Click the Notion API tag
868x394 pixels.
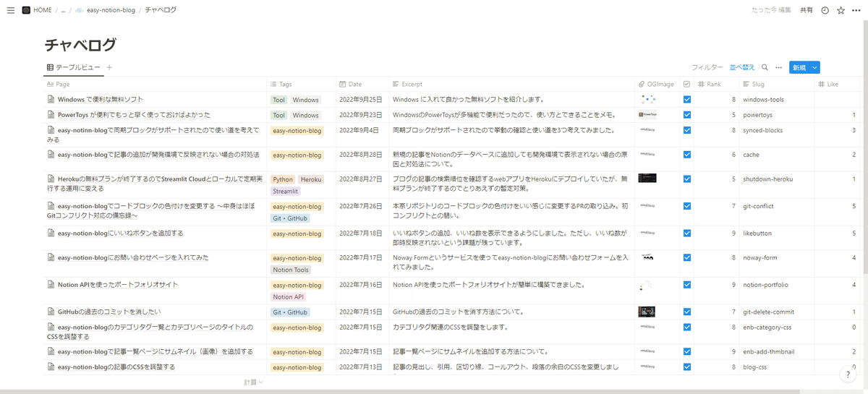[x=288, y=297]
